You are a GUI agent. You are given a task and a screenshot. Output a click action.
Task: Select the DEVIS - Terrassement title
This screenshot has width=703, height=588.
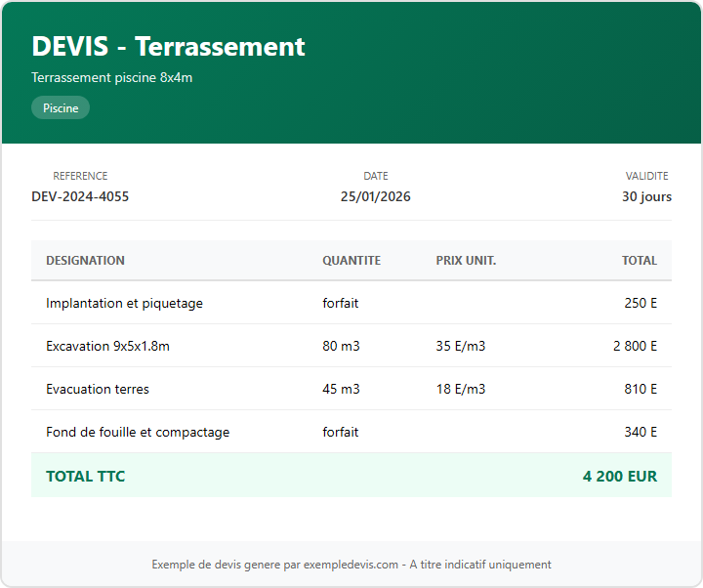click(168, 46)
